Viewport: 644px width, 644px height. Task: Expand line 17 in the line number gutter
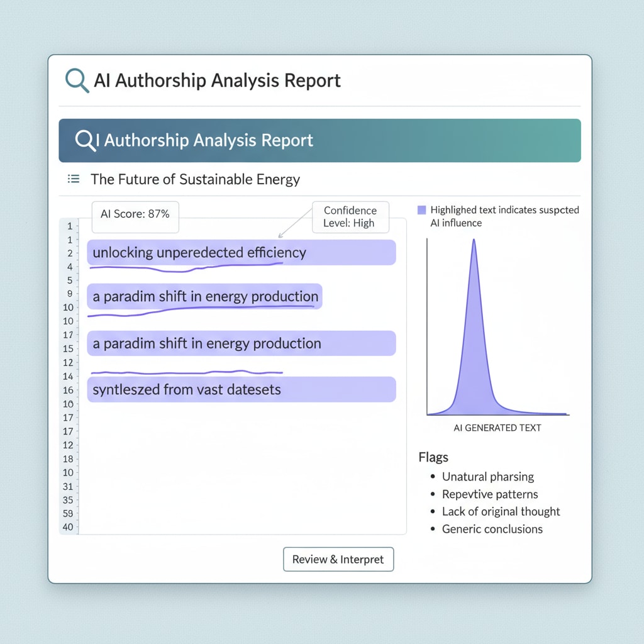click(x=68, y=335)
